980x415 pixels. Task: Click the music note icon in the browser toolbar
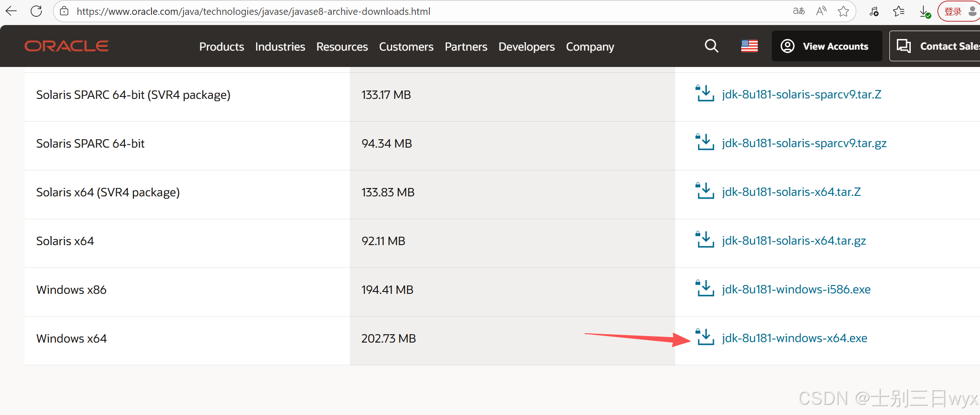pyautogui.click(x=874, y=11)
